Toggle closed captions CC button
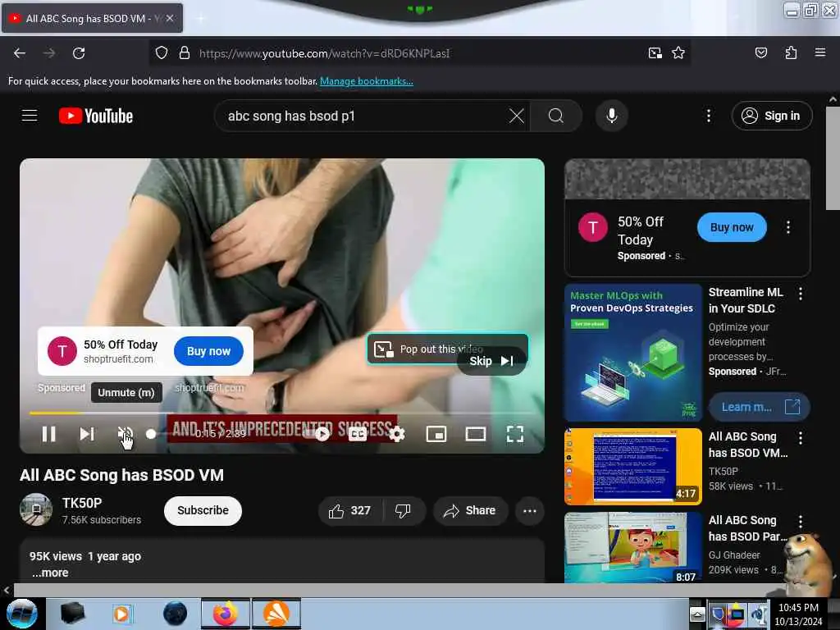The image size is (840, 630). click(358, 434)
